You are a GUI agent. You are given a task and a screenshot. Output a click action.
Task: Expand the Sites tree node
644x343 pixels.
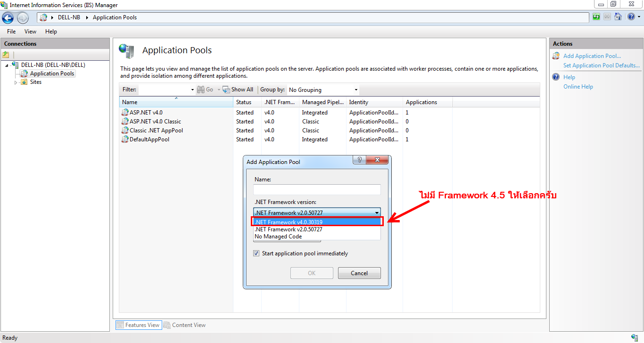16,82
